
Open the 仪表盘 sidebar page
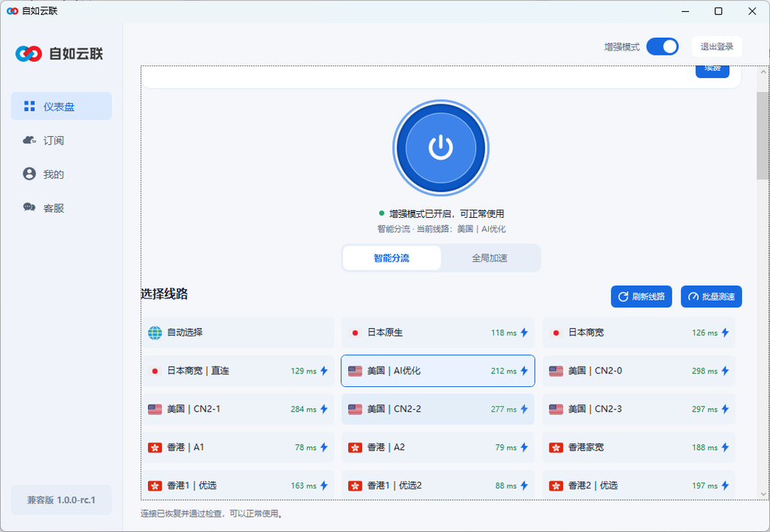[x=62, y=106]
